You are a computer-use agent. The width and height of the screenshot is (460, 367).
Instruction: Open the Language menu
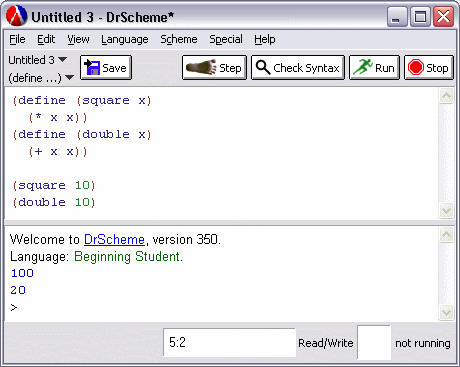(125, 39)
